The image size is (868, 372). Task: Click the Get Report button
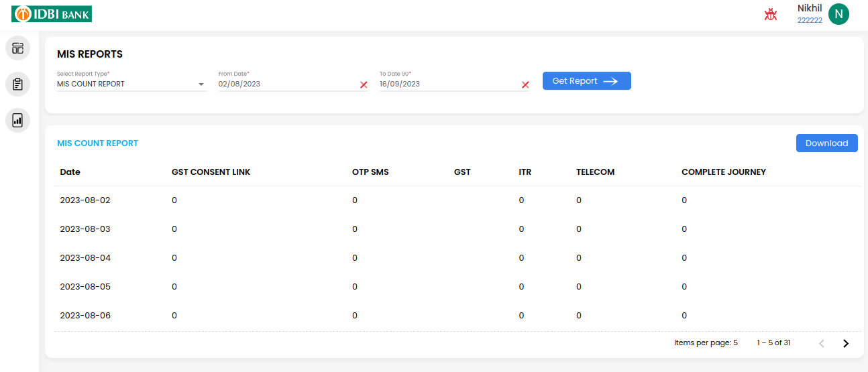coord(587,81)
